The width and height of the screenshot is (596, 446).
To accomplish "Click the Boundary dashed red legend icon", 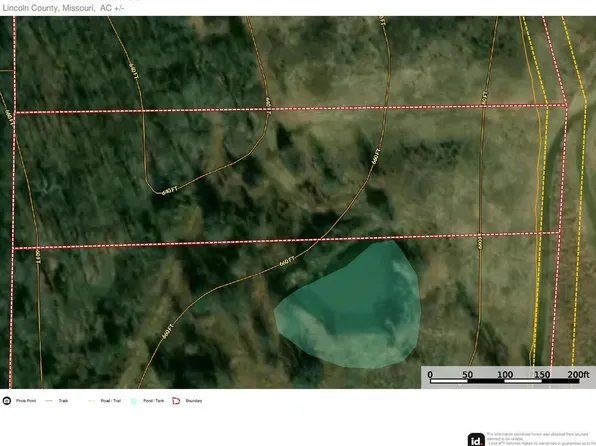I will point(176,401).
